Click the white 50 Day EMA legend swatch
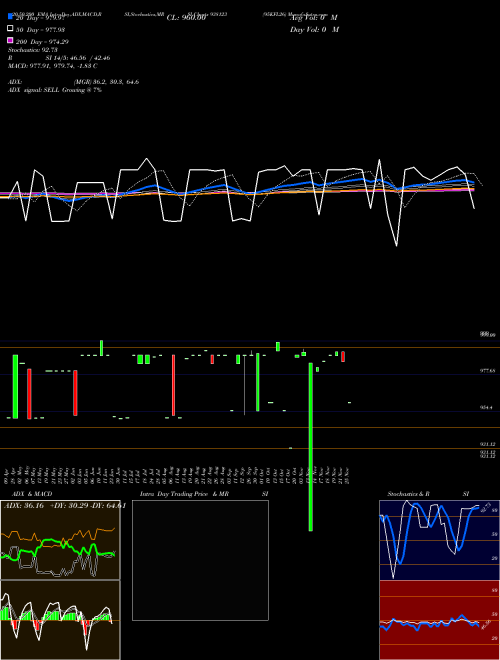Screen dimensions: 500x660 [10, 28]
